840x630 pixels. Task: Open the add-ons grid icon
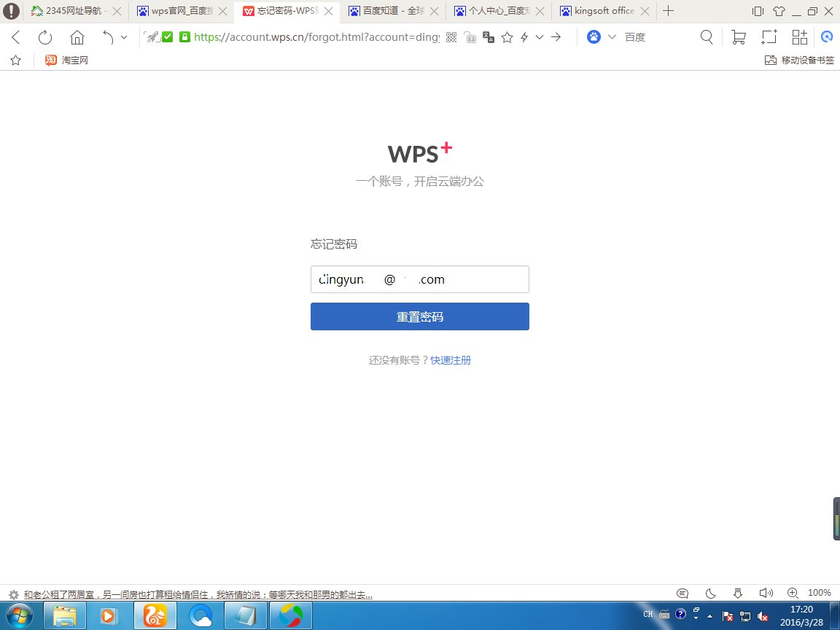click(x=800, y=36)
